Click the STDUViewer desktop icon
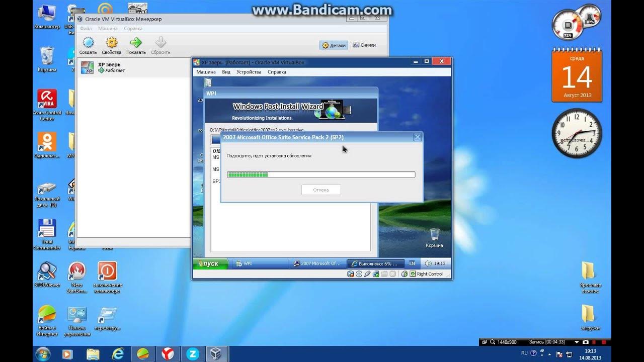The height and width of the screenshot is (362, 644). click(47, 275)
